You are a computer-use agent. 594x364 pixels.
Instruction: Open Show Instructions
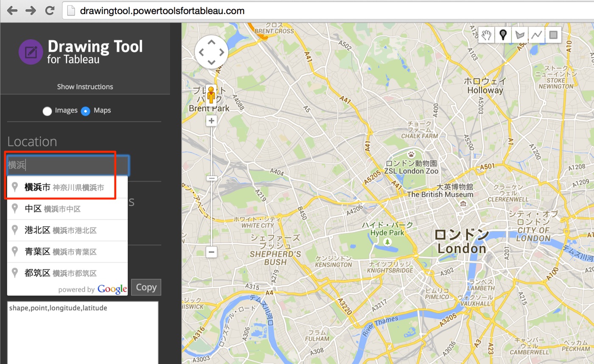pos(85,87)
